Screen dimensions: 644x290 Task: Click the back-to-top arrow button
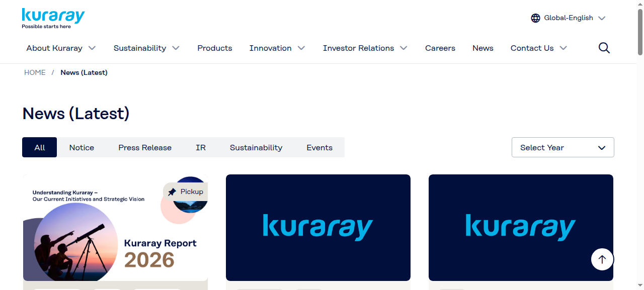coord(602,259)
